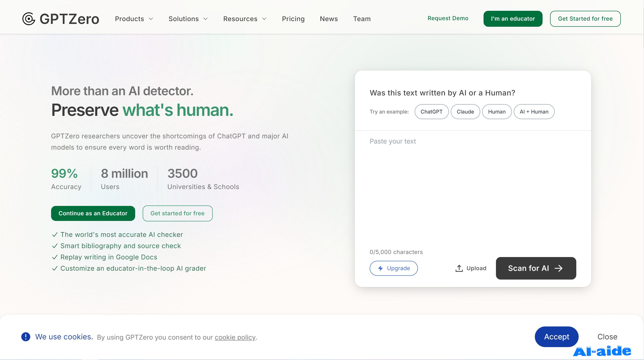644x360 pixels.
Task: Click the GPTZero wordmark text
Action: [x=69, y=19]
